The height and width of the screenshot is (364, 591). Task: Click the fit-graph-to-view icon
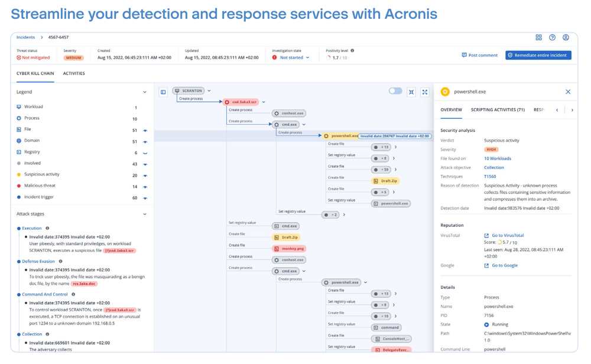point(411,92)
